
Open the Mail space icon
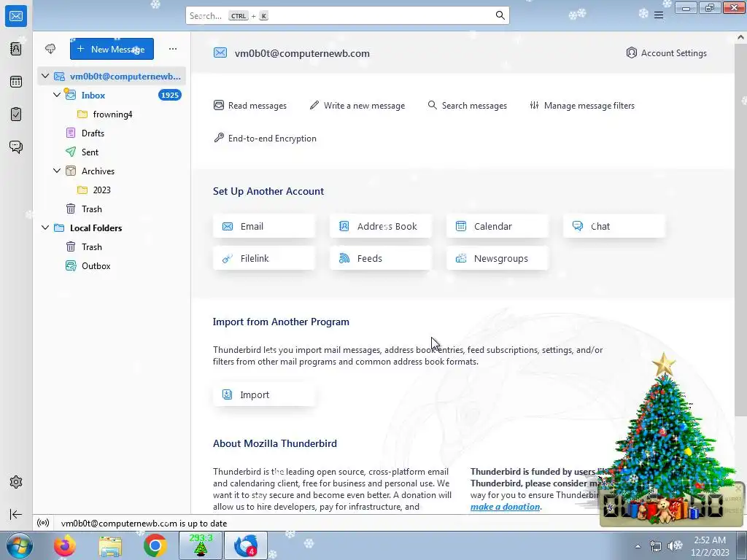16,16
